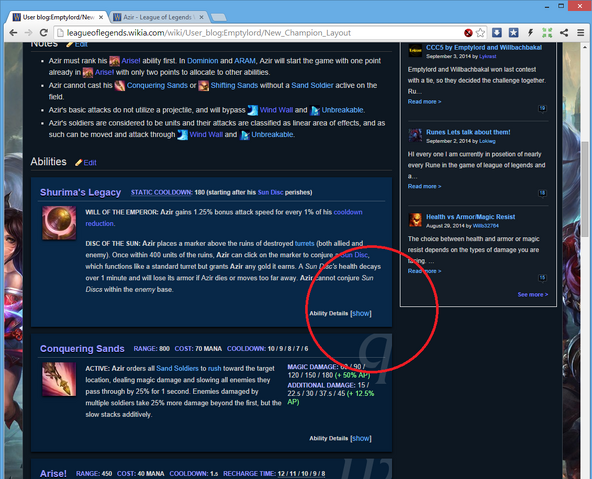592x479 pixels.
Task: Open the ARAM link in Notes
Action: 245,61
